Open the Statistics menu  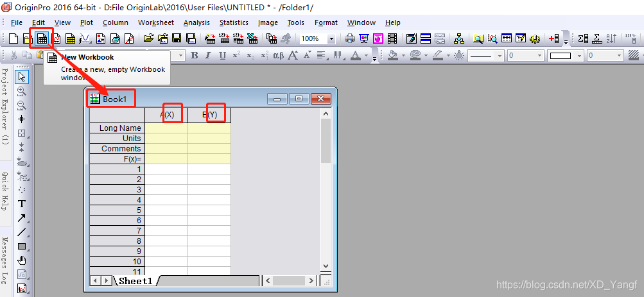pyautogui.click(x=234, y=22)
